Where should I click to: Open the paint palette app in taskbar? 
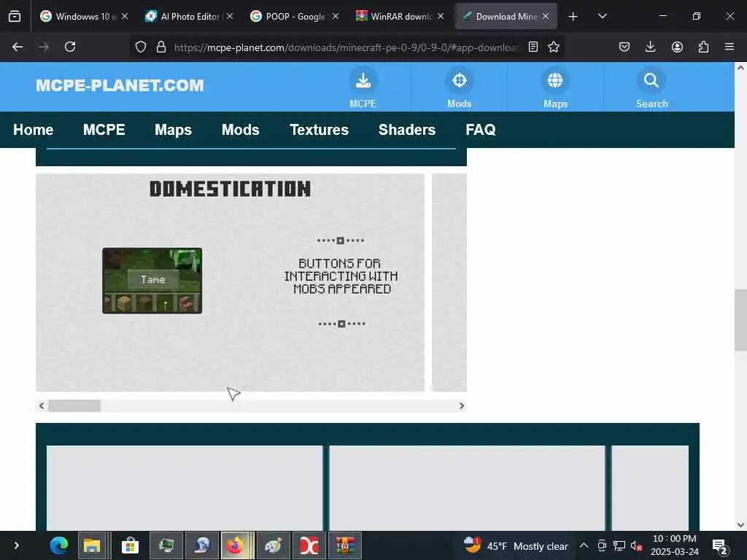(x=273, y=545)
